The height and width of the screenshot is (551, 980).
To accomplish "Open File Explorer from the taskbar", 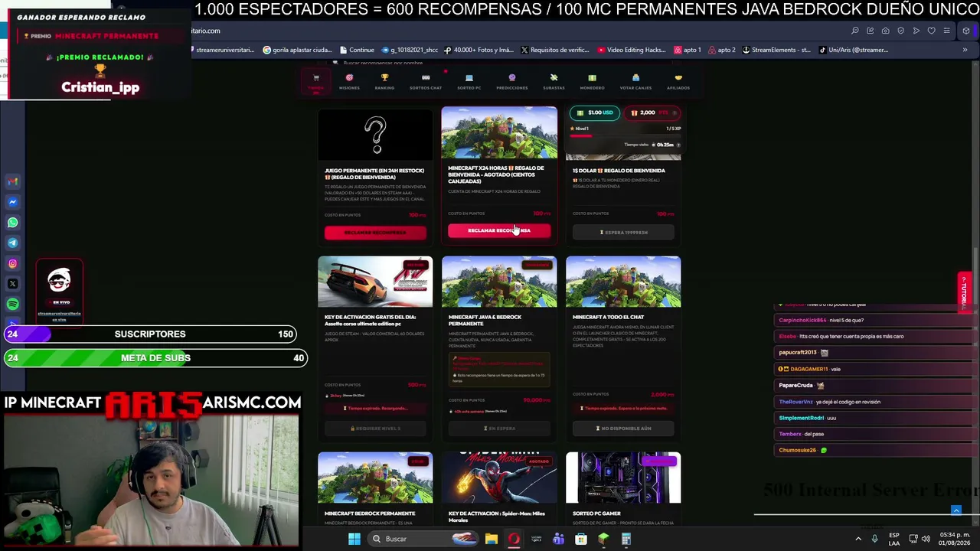I will pyautogui.click(x=492, y=539).
